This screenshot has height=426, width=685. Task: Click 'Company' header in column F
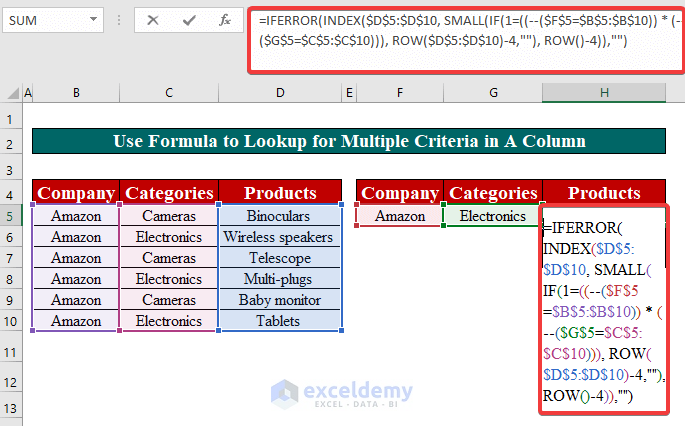[x=400, y=192]
